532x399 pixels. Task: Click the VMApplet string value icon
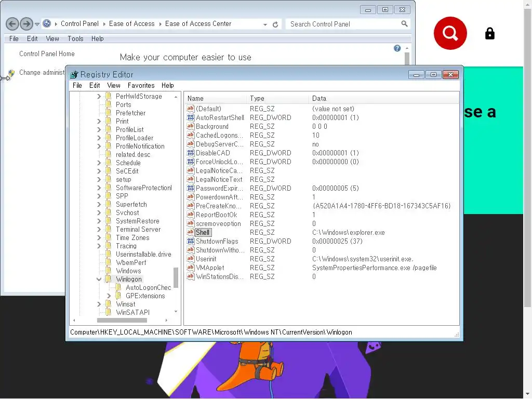point(190,268)
